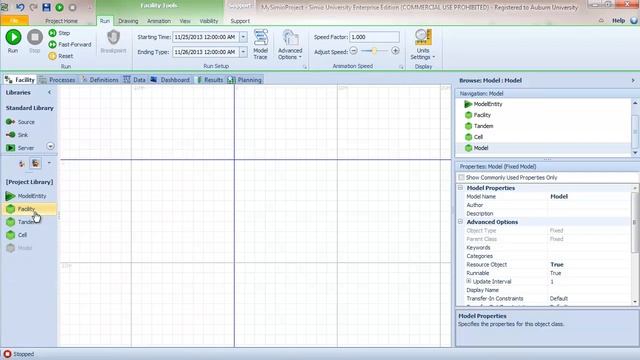Collapse the Libraries panel arrow
Viewport: 640px width, 360px height.
point(50,93)
